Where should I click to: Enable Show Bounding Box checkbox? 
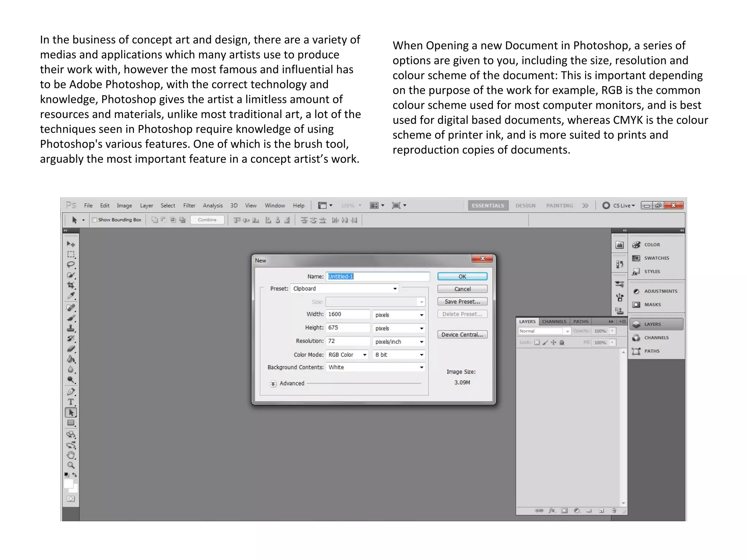pos(94,220)
